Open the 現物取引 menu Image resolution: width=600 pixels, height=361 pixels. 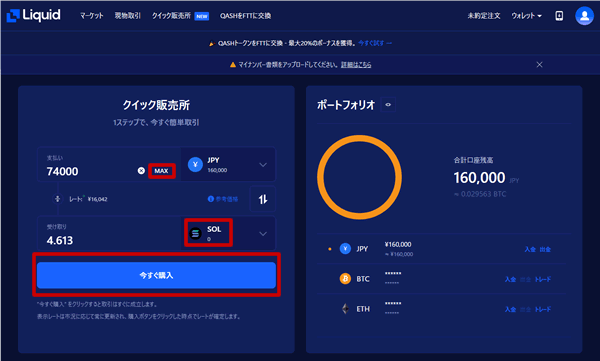click(128, 16)
